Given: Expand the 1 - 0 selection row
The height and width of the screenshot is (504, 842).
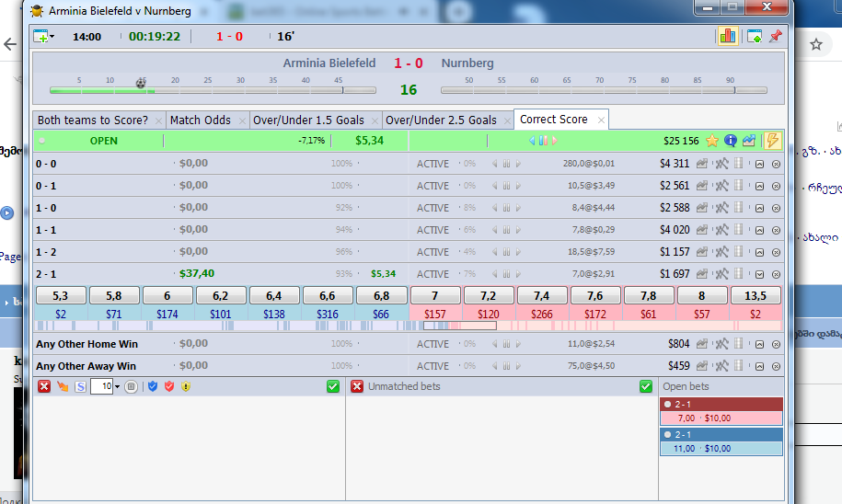Looking at the screenshot, I should 759,208.
